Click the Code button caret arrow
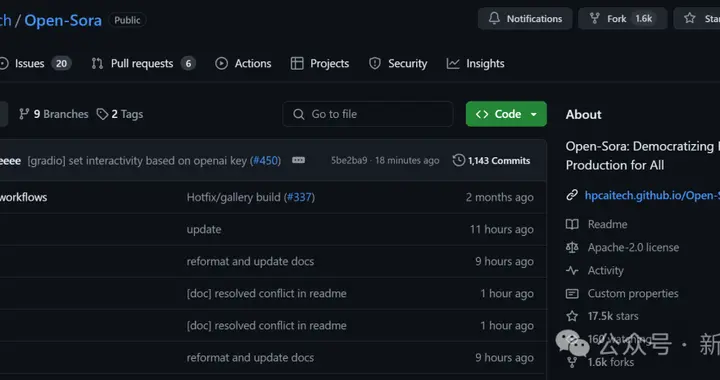The height and width of the screenshot is (380, 720). [x=534, y=114]
